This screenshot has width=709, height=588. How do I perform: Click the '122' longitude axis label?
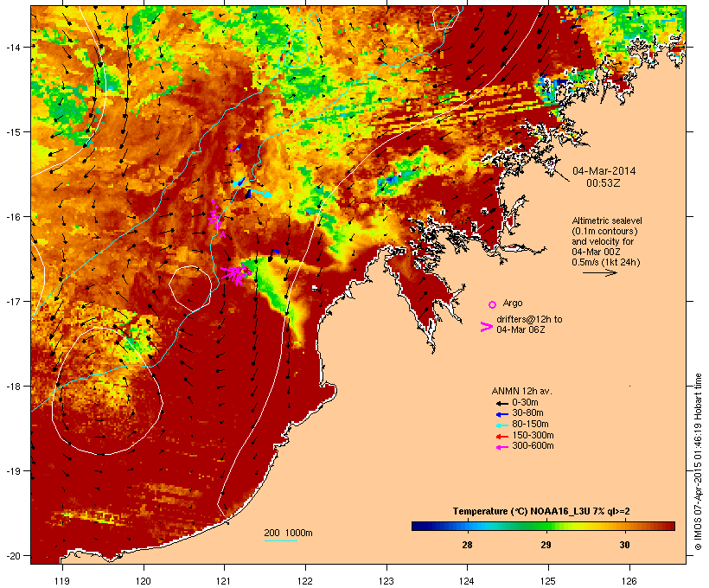coord(305,581)
